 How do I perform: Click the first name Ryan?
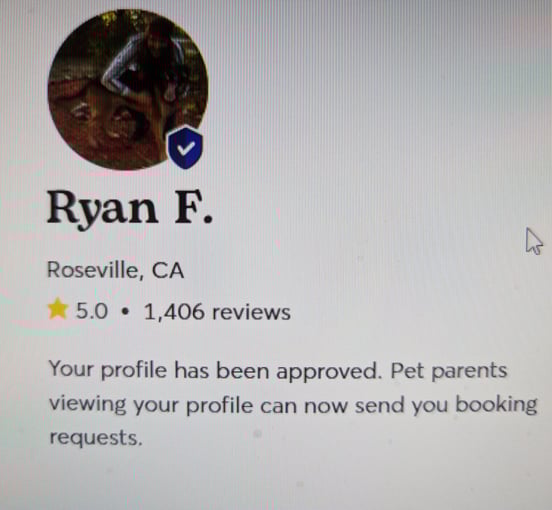[102, 210]
